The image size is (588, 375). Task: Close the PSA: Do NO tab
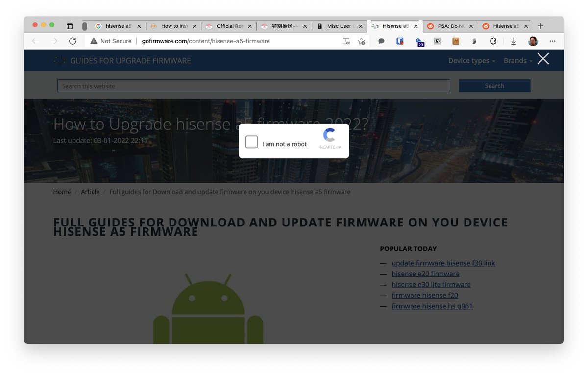pos(471,26)
